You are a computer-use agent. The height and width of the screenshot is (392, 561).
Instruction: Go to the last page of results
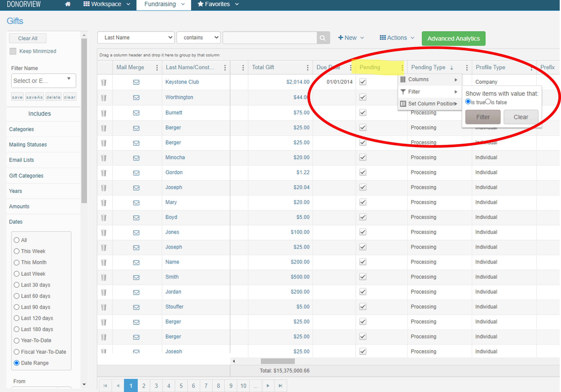[280, 386]
